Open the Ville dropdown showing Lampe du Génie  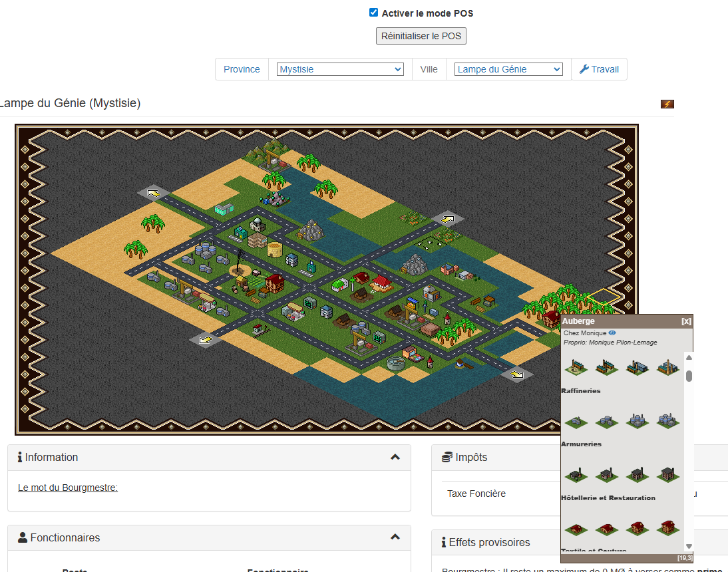[508, 69]
